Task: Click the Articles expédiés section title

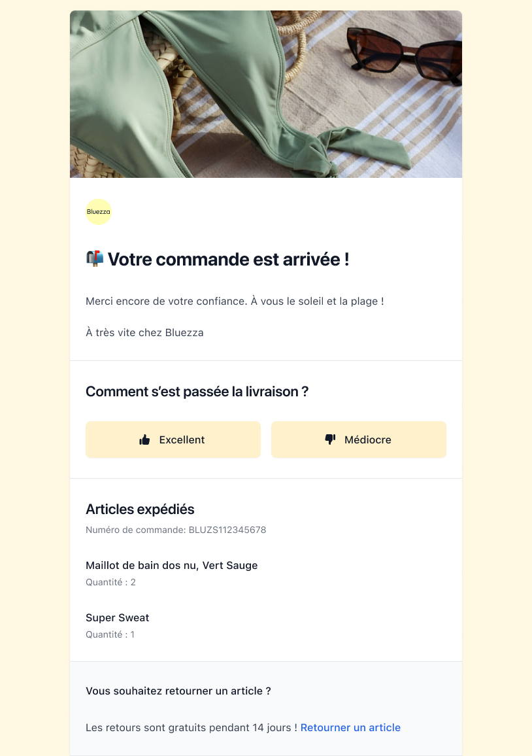Action: [x=140, y=509]
